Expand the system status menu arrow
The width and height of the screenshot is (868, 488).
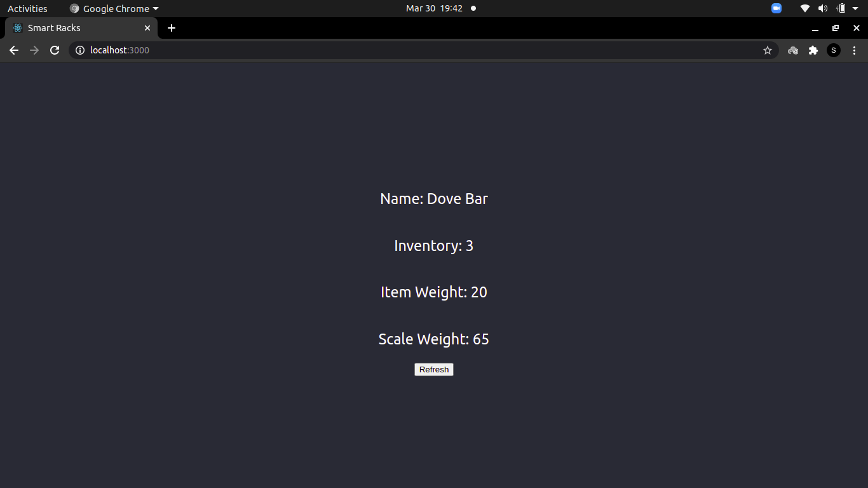(x=856, y=8)
